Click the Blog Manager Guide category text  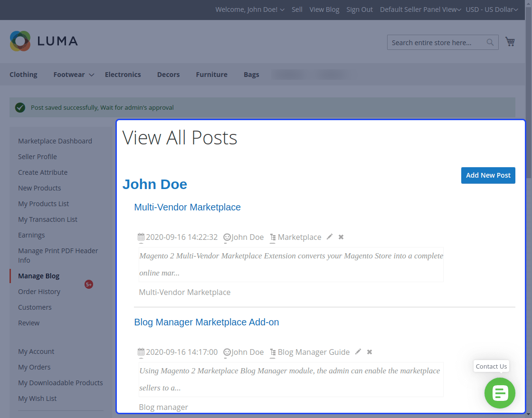click(314, 352)
